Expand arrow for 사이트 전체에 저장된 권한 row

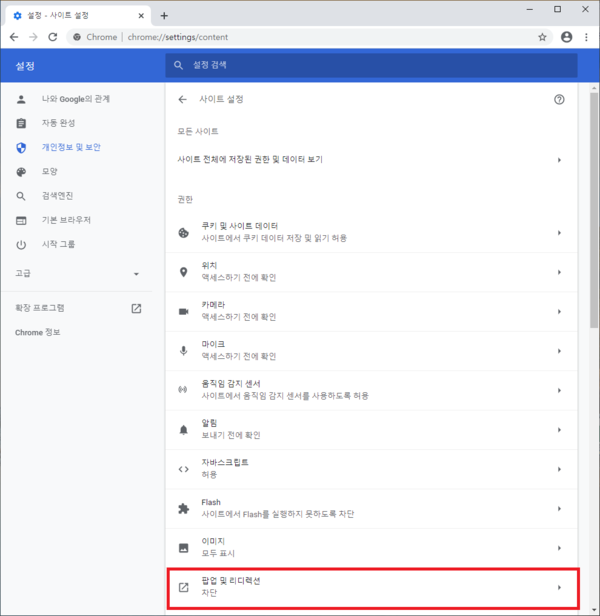click(x=559, y=160)
